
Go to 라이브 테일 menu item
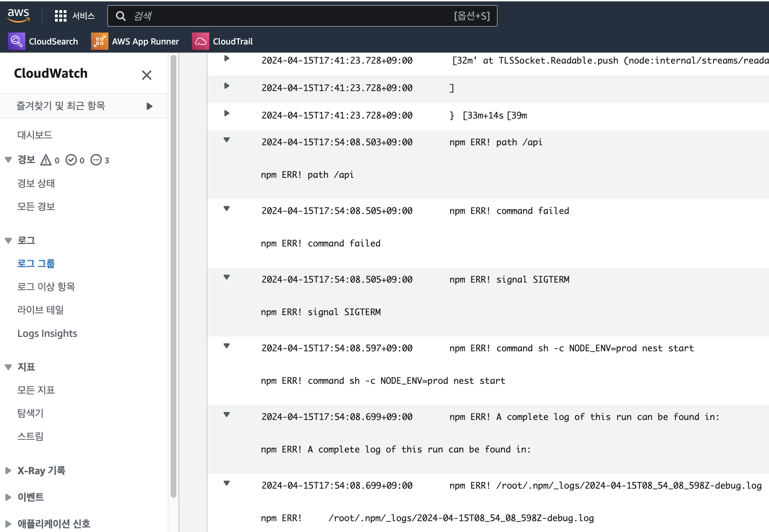coord(40,310)
